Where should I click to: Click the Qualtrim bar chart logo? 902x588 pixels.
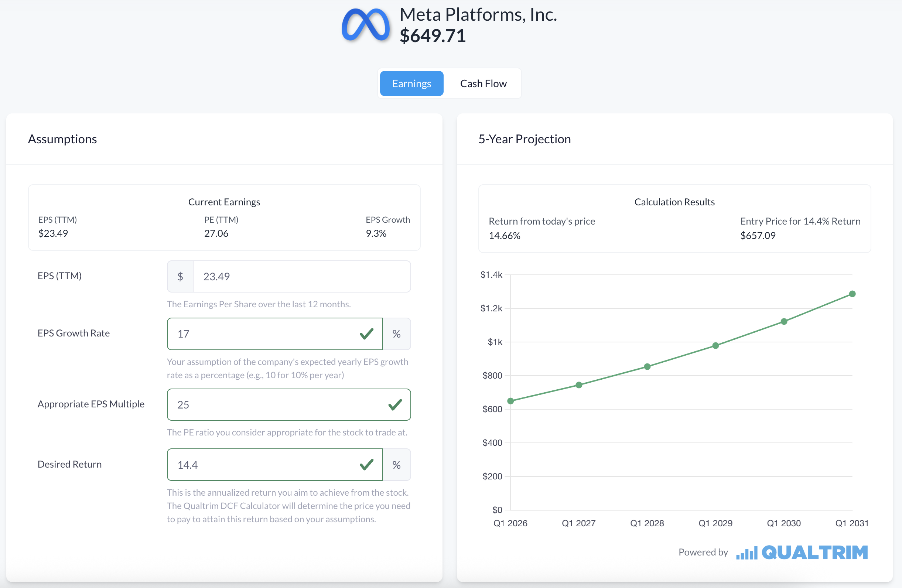point(746,553)
